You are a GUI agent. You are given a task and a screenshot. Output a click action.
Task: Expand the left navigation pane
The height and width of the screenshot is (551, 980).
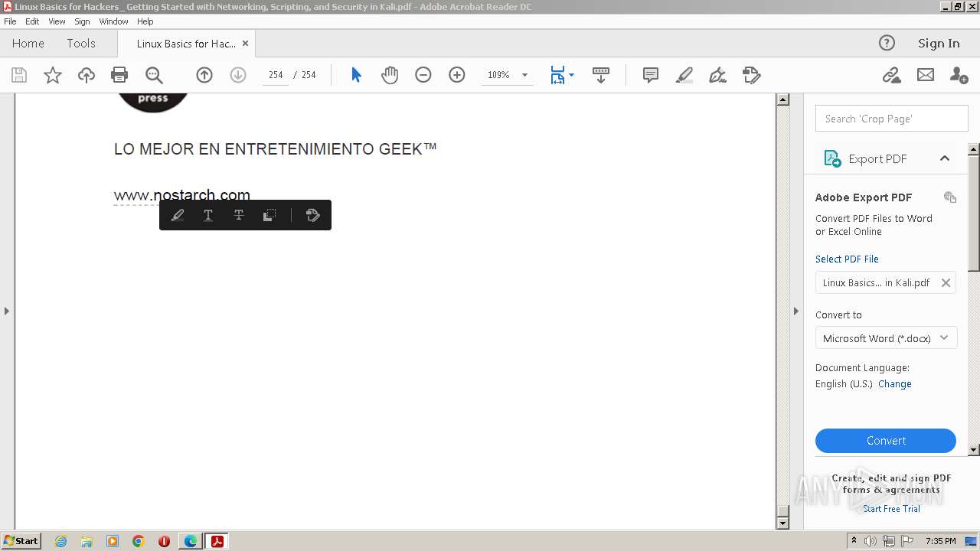7,311
